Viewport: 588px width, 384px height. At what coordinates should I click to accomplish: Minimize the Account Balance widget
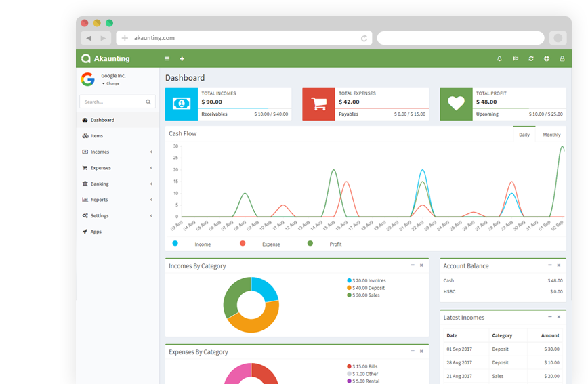tap(550, 265)
